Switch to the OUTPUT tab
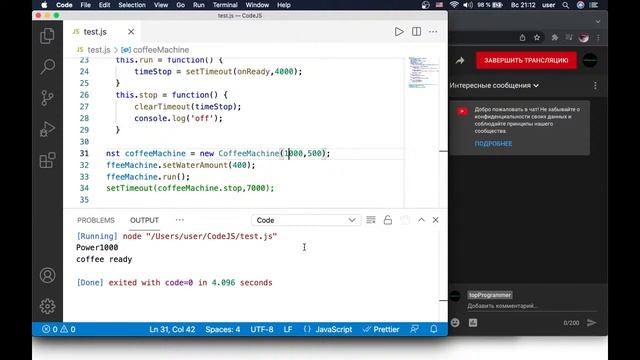This screenshot has width=640, height=360. coord(144,220)
